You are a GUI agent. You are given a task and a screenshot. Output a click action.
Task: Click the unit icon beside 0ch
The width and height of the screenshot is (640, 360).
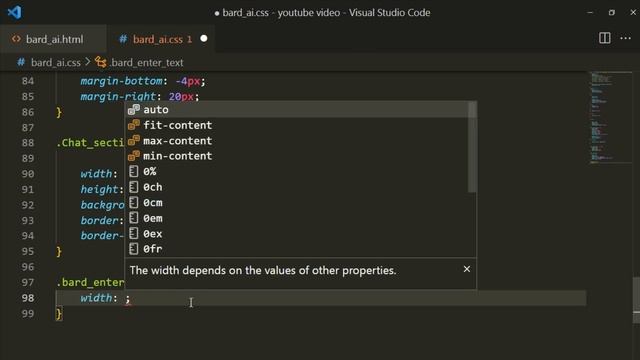tap(133, 187)
